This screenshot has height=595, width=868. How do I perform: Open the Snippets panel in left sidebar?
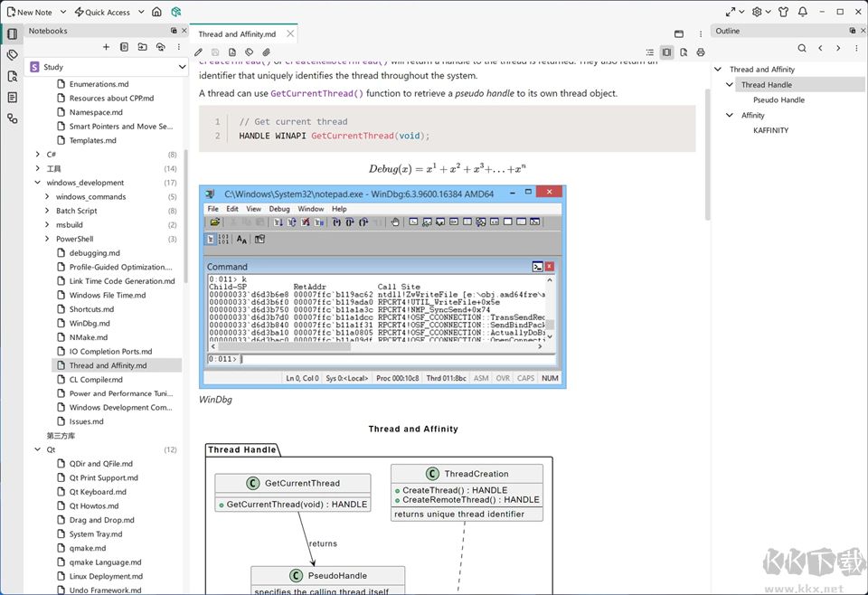click(12, 98)
